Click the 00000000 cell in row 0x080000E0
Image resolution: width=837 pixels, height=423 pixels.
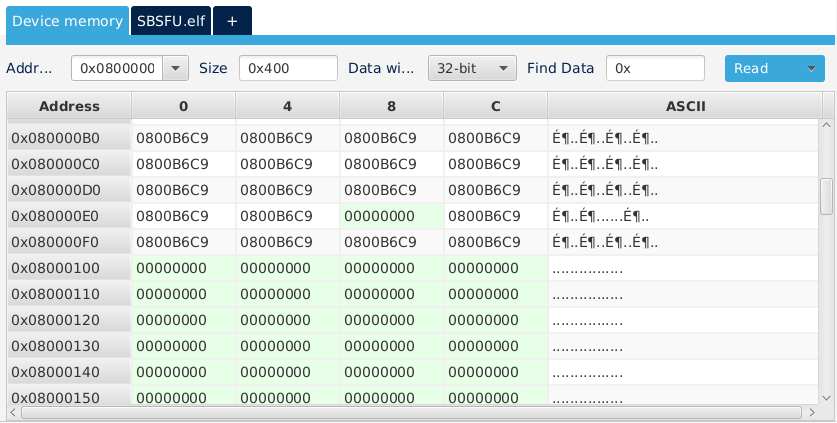pyautogui.click(x=391, y=216)
